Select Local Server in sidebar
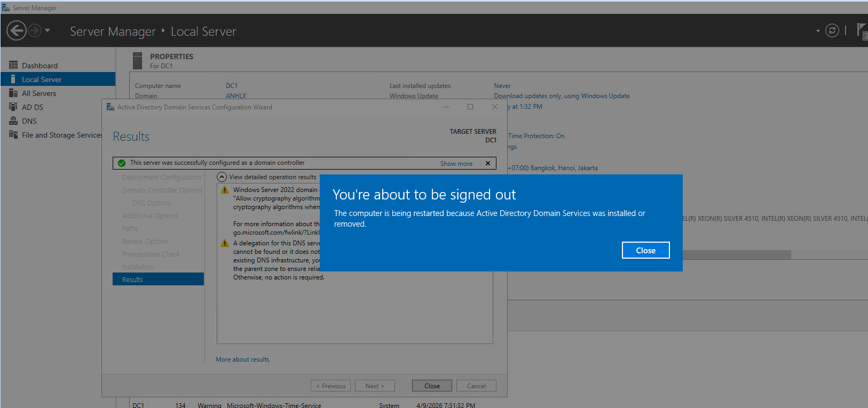This screenshot has height=408, width=868. click(42, 79)
